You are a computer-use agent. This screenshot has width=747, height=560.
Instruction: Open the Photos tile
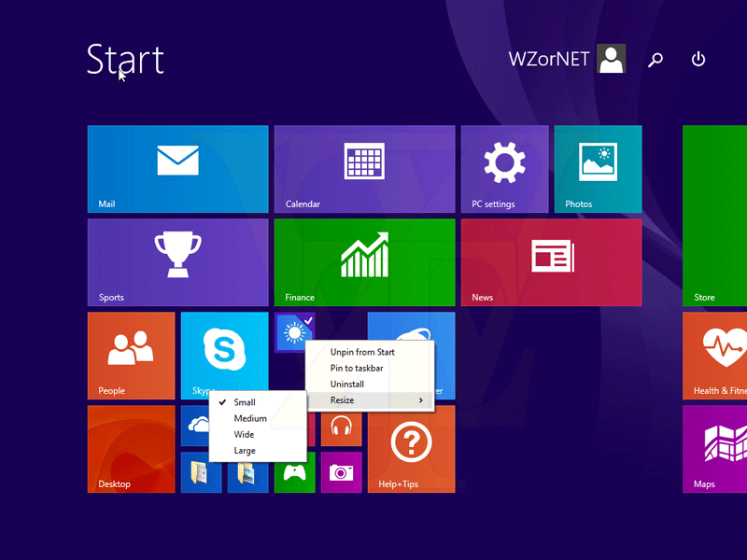598,169
